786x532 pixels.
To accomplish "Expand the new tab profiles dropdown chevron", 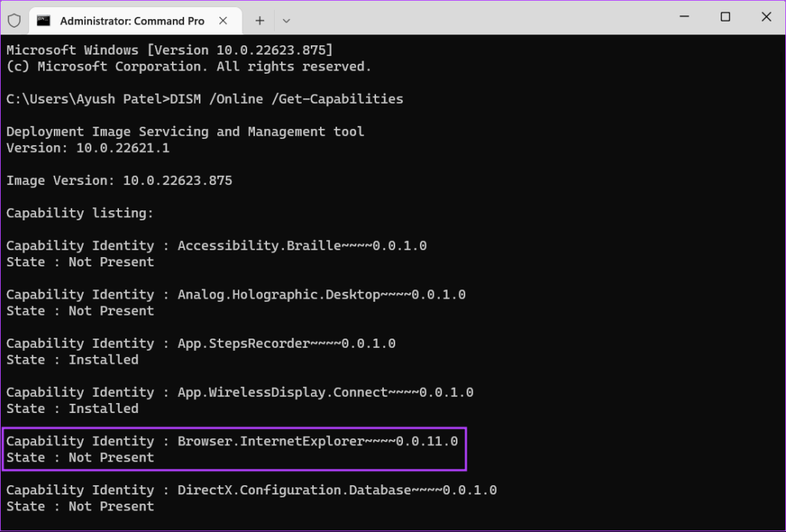I will click(x=286, y=21).
